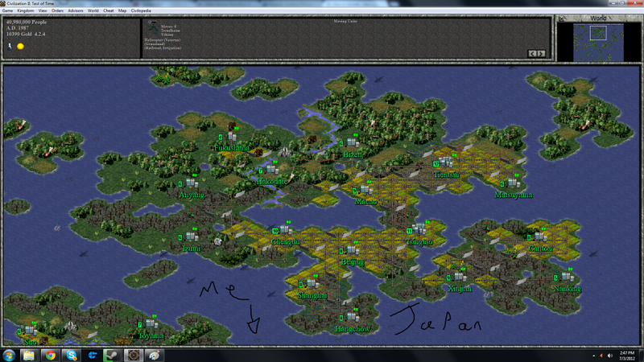
Task: Open the city of Hakodate
Action: [272, 170]
